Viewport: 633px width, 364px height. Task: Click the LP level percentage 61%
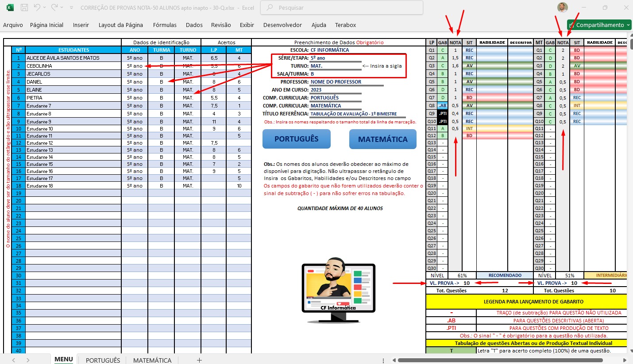pyautogui.click(x=462, y=275)
